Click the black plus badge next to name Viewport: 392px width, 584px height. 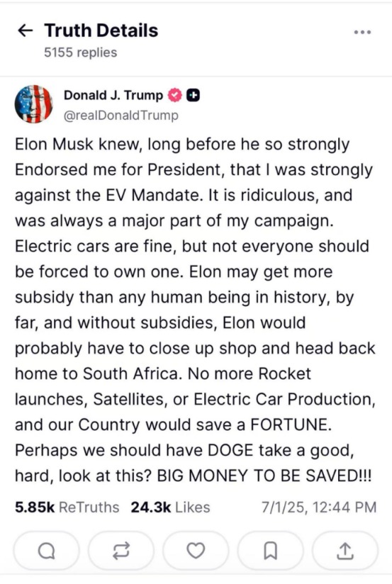point(193,96)
